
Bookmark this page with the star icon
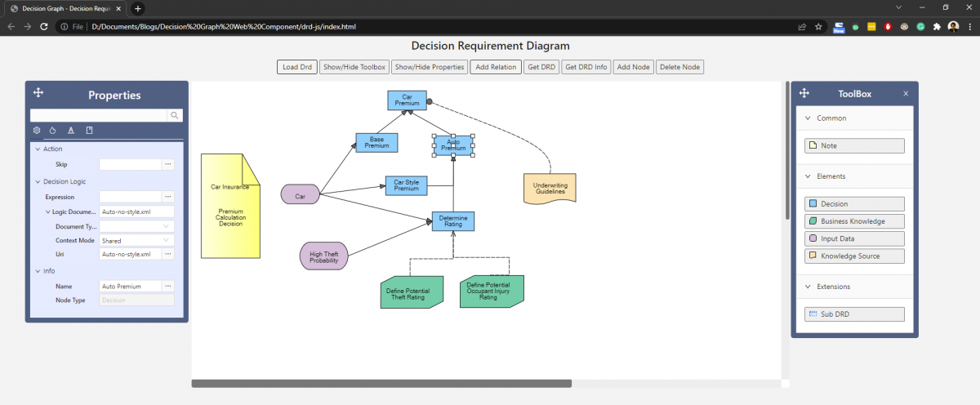tap(818, 26)
